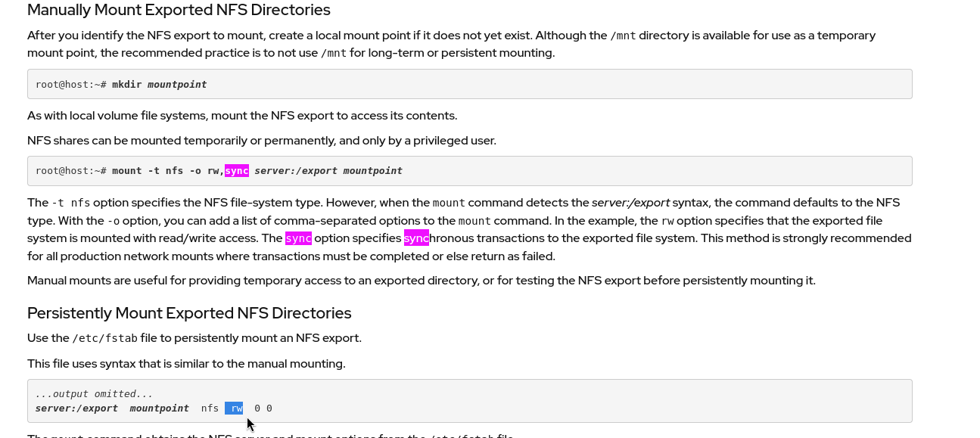Click the highlighted sync in the mount command
Image resolution: width=980 pixels, height=438 pixels.
[237, 171]
